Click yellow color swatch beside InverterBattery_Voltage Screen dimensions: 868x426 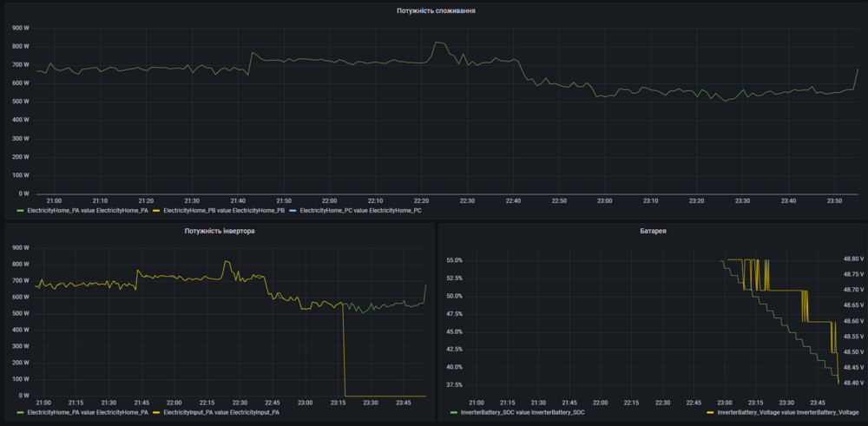coord(709,412)
